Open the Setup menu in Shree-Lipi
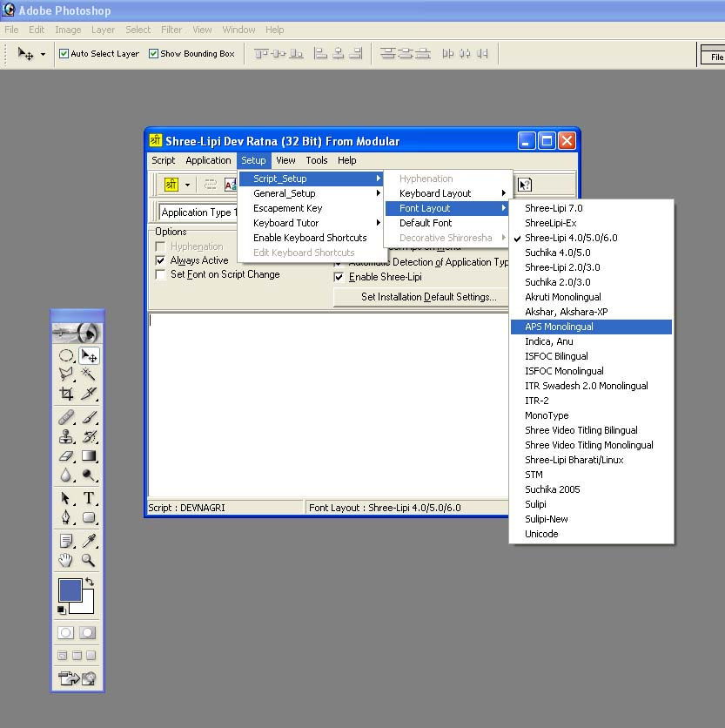 253,160
